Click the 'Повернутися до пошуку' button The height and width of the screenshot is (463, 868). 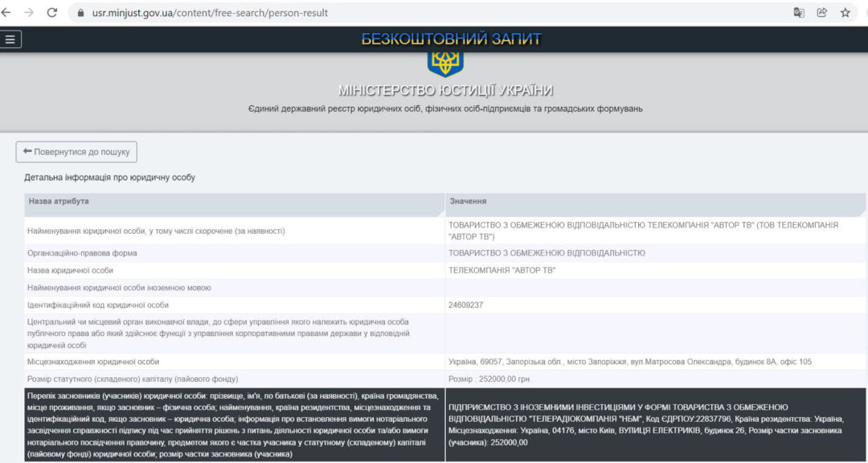click(76, 152)
